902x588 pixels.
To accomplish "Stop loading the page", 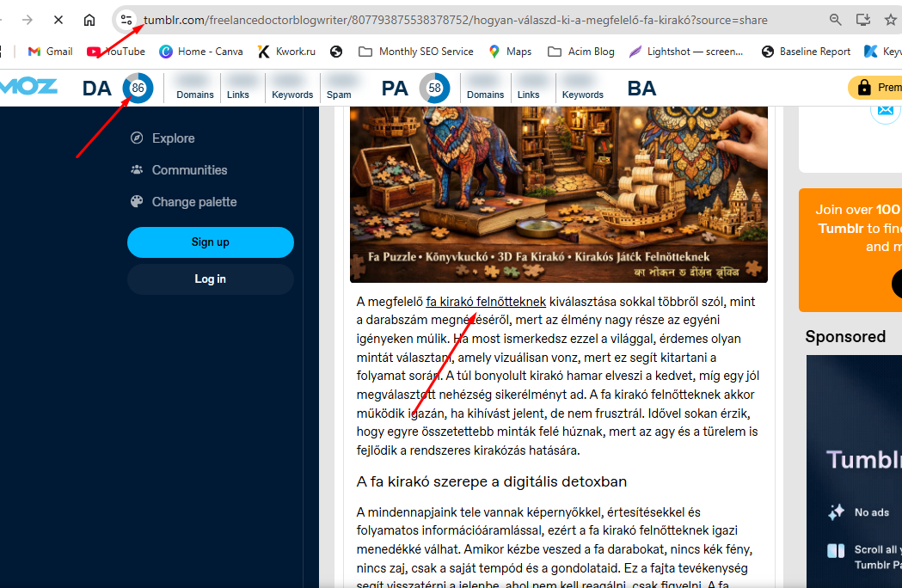I will pos(57,20).
